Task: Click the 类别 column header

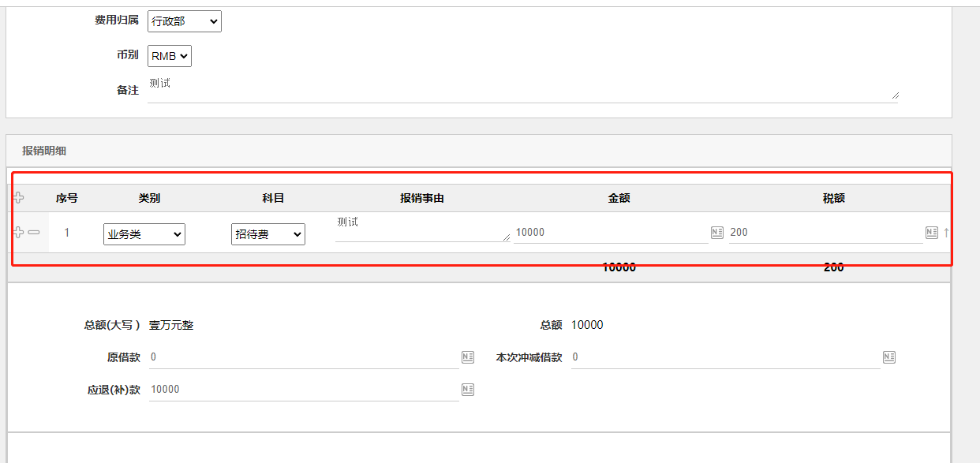Action: tap(149, 198)
